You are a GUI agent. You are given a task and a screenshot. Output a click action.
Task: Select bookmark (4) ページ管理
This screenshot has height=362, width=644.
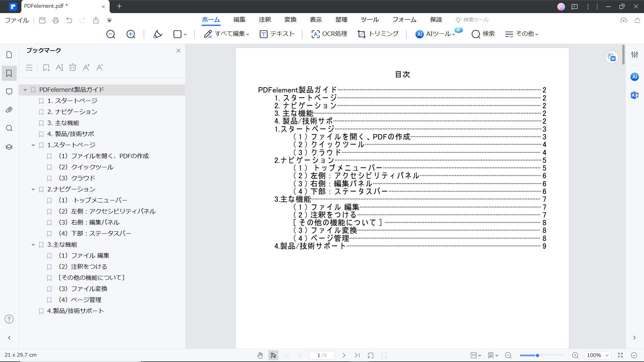pos(80,300)
